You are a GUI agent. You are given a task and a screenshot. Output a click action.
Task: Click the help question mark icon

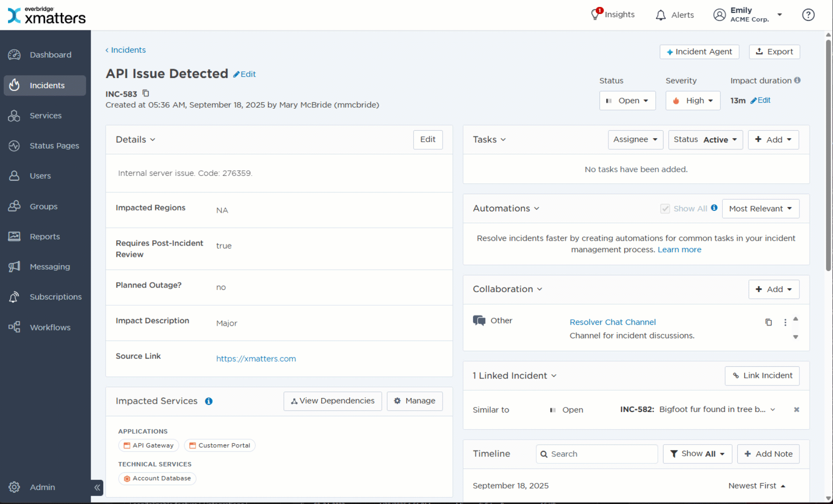[808, 15]
